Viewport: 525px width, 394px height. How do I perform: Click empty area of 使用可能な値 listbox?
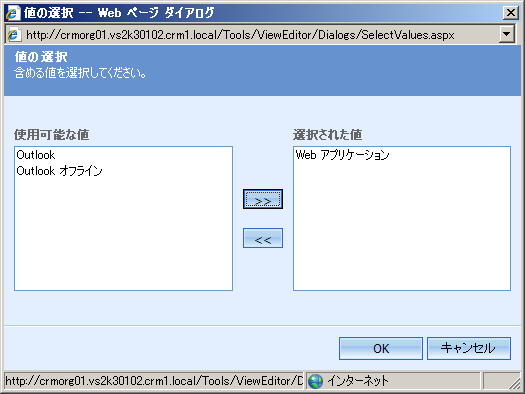pos(123,234)
